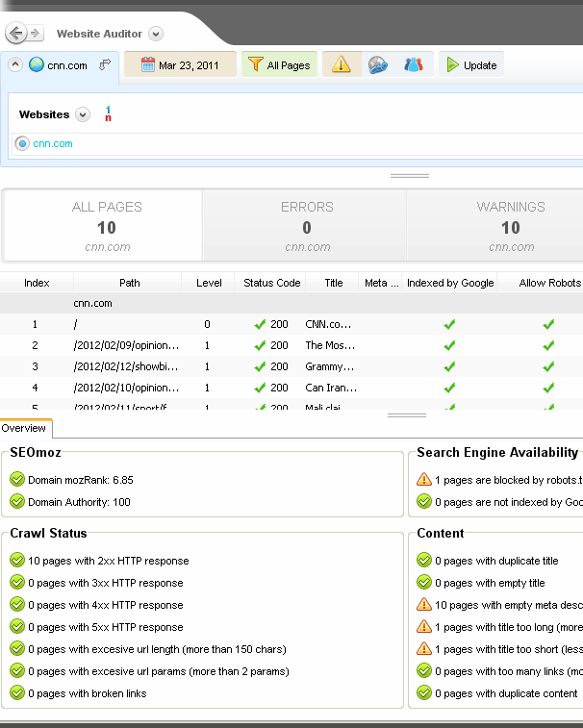Image resolution: width=583 pixels, height=728 pixels.
Task: Click warning icon for pages blocked by robots
Action: click(x=423, y=480)
